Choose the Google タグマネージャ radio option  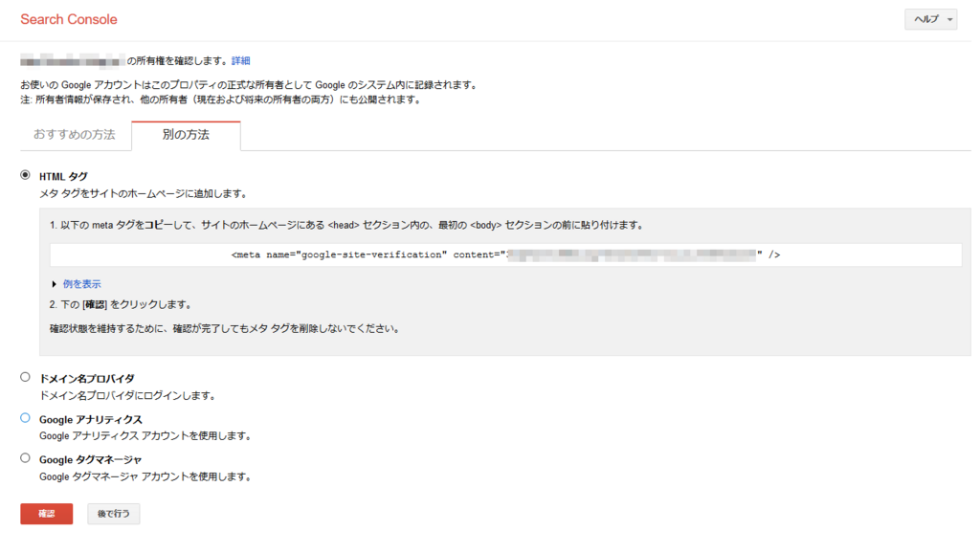pos(25,457)
